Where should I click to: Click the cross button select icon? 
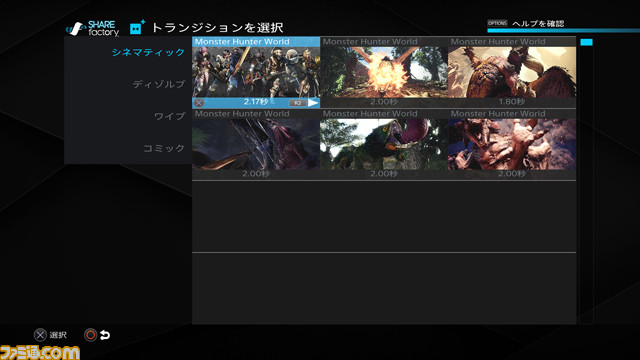pos(40,335)
